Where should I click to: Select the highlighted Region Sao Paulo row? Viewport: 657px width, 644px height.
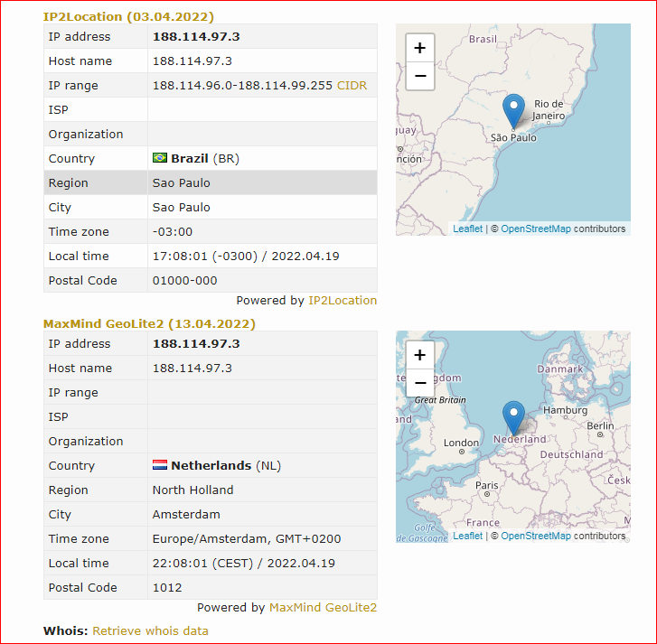click(211, 182)
